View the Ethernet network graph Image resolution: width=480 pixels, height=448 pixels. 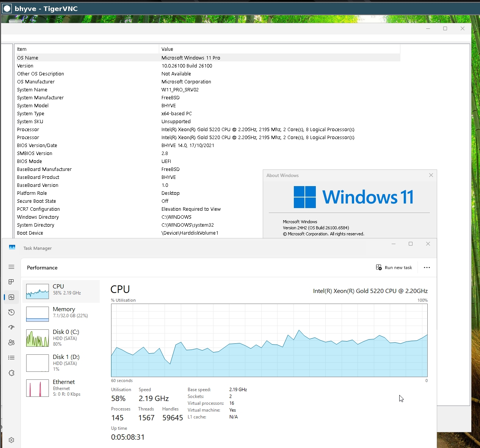[61, 387]
